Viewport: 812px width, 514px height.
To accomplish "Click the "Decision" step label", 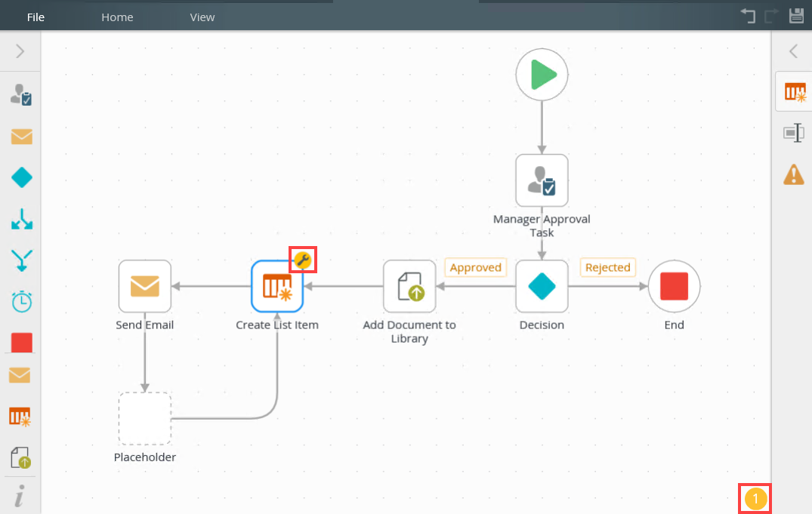I will pos(542,325).
